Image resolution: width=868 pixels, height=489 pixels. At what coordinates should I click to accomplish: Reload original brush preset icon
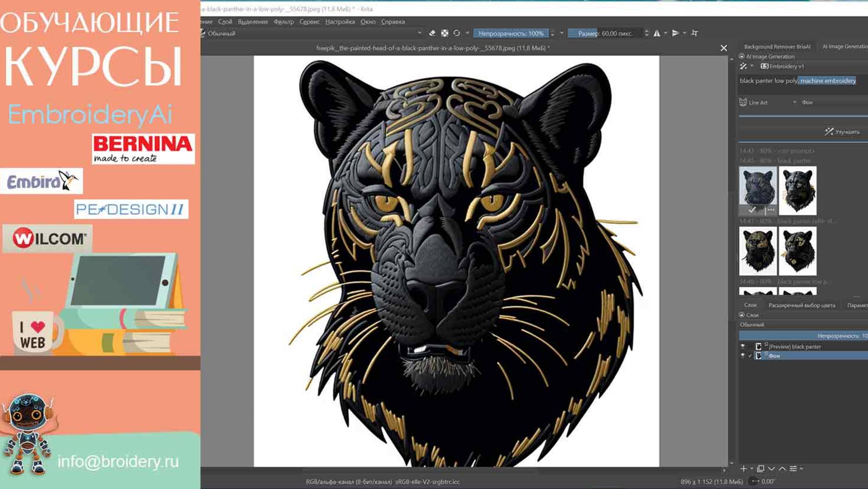pyautogui.click(x=457, y=33)
